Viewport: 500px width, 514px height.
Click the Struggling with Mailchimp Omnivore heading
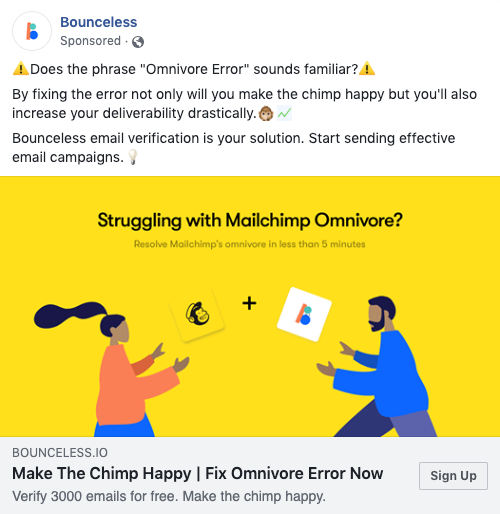[x=250, y=220]
